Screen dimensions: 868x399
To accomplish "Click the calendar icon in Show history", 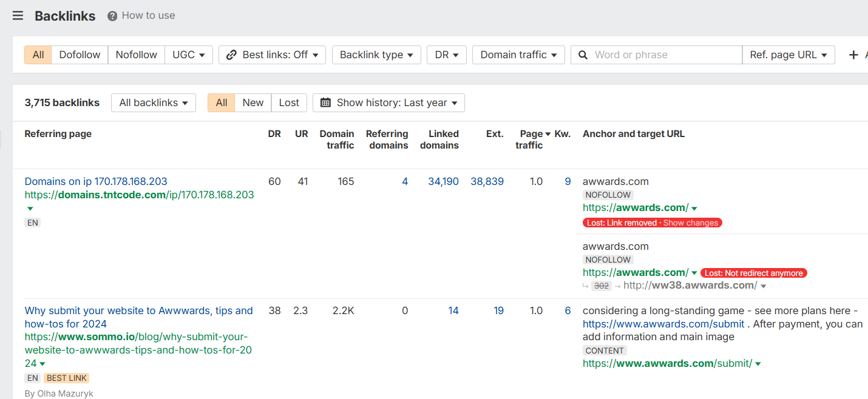I will 325,102.
